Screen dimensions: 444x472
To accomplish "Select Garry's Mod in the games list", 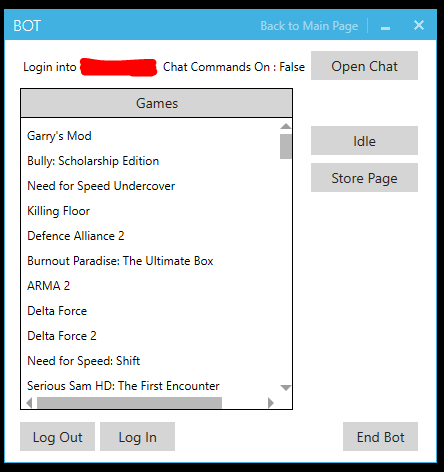I will pos(59,136).
